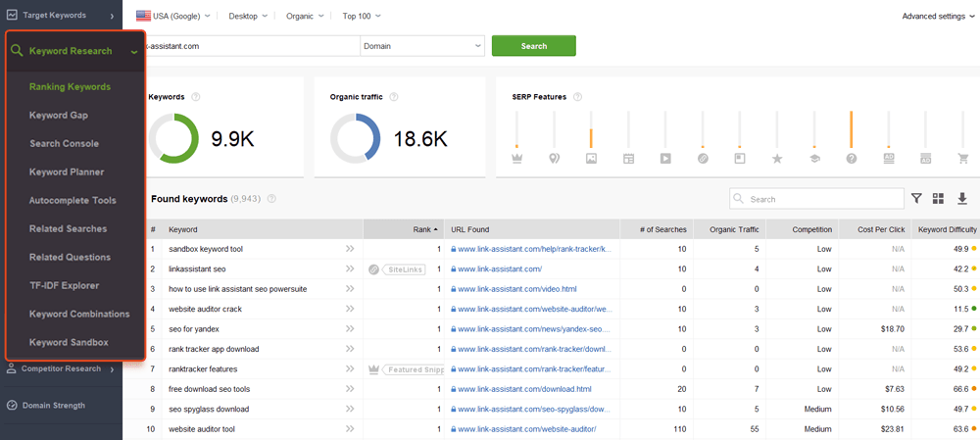
Task: Open Keyword Sandbox in sidebar
Action: point(69,343)
